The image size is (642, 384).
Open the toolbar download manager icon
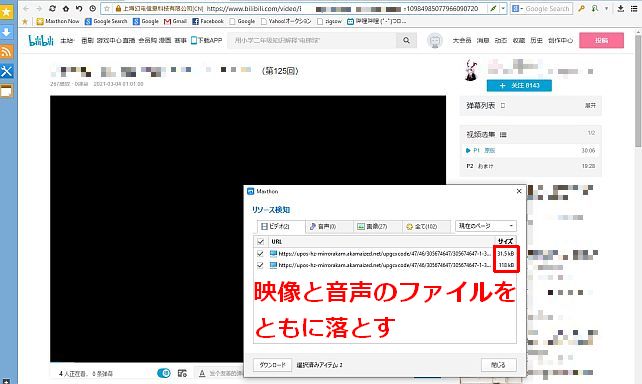coord(621,8)
